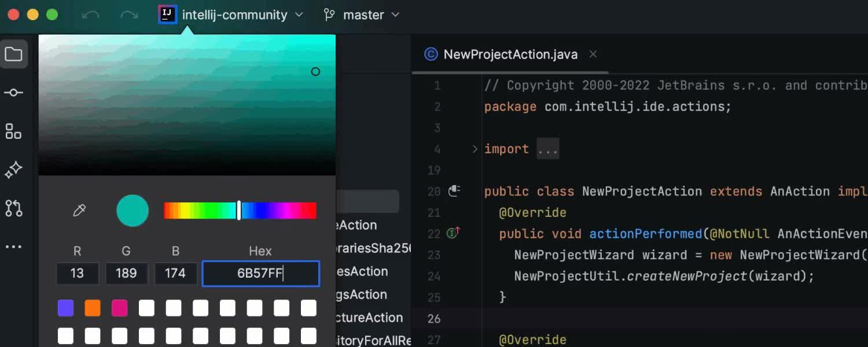Select the NewProjectAction.java editor tab

[x=509, y=54]
